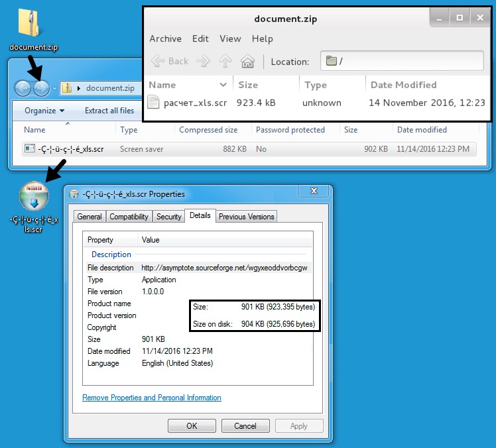Screen dimensions: 496x448
Task: Click the Home icon in archive manager
Action: point(247,61)
